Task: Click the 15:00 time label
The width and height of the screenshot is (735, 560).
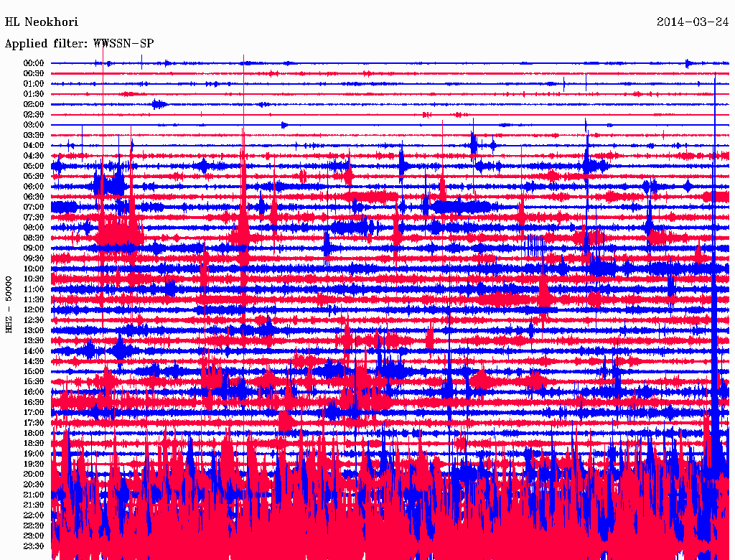Action: (34, 371)
